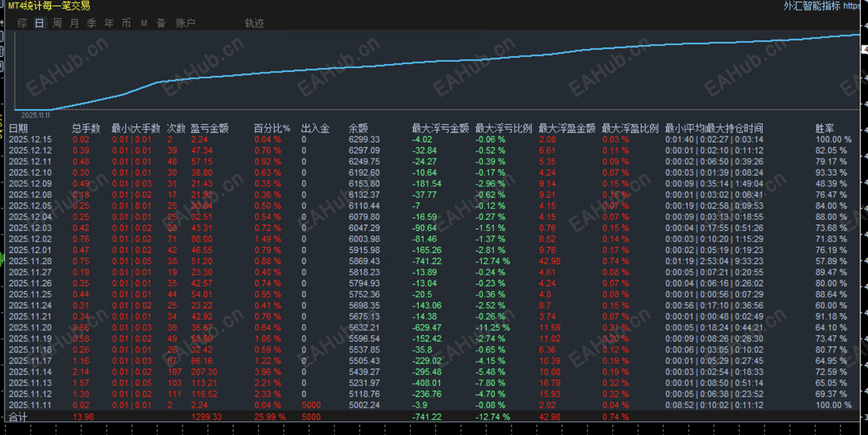Image resolution: width=868 pixels, height=435 pixels.
Task: Click the floating loss value -408.01
Action: click(427, 383)
